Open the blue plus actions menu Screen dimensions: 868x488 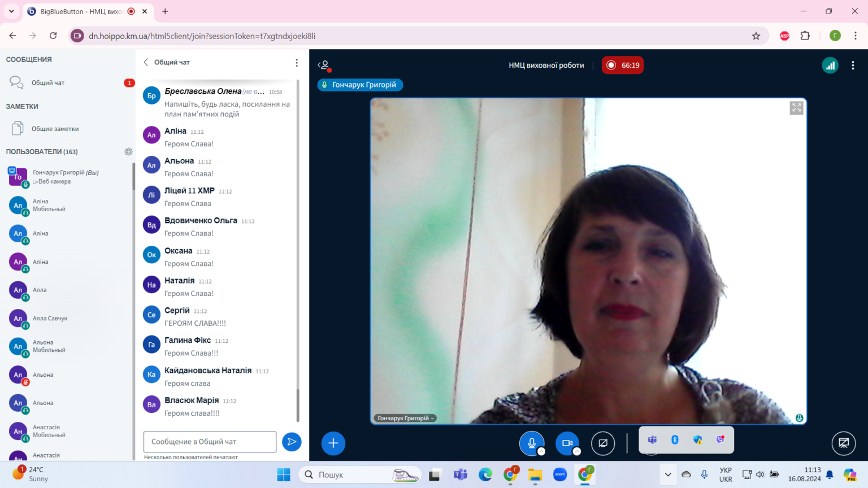click(333, 443)
